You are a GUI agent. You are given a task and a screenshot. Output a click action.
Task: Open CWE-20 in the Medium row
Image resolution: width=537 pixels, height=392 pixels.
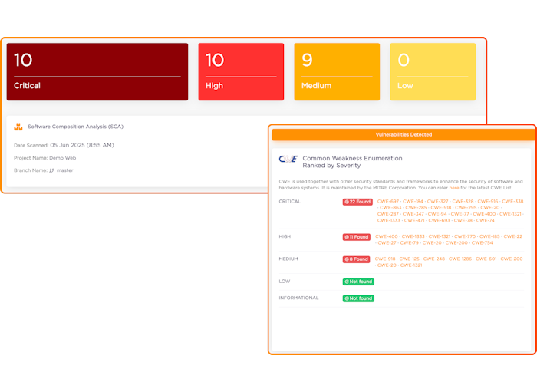point(387,265)
